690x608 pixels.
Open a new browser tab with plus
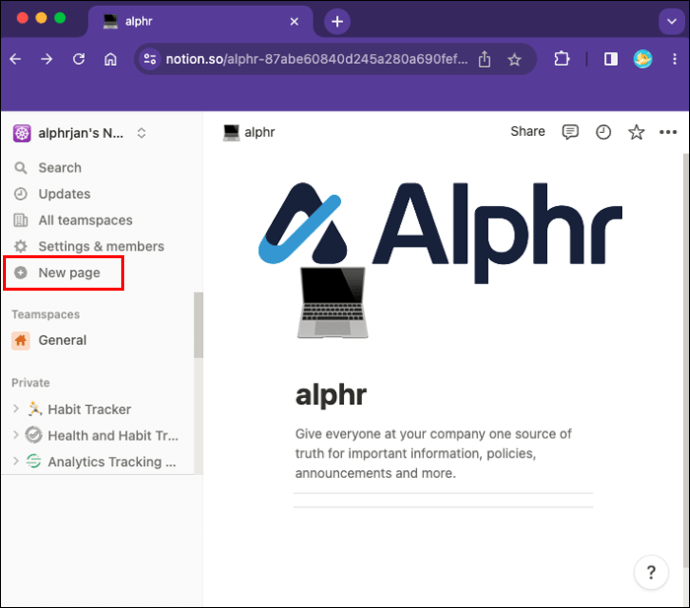[x=337, y=21]
